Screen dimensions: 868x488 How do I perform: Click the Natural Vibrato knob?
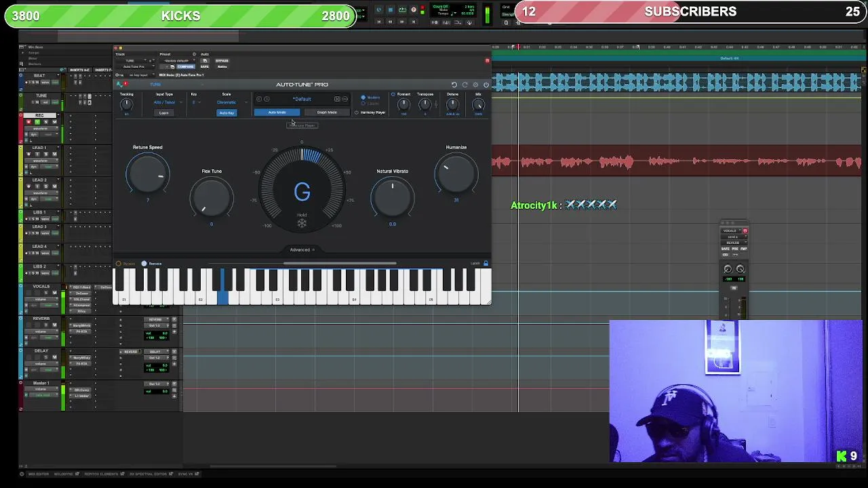[392, 197]
